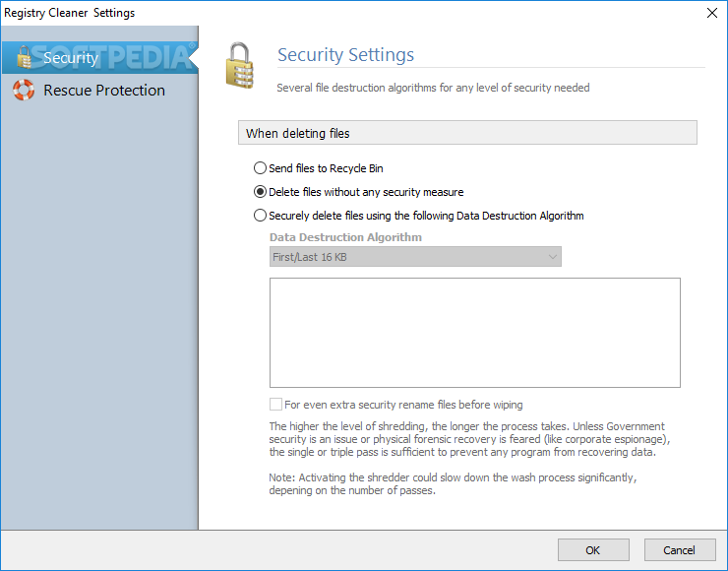Image resolution: width=728 pixels, height=571 pixels.
Task: Toggle rename files before wiping checkbox
Action: [x=275, y=405]
